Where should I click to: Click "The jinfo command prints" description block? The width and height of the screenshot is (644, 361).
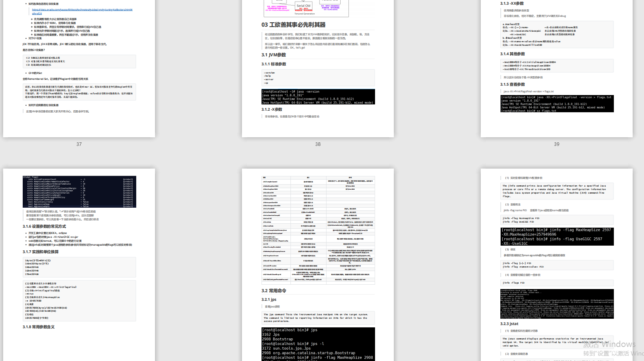[557, 191]
